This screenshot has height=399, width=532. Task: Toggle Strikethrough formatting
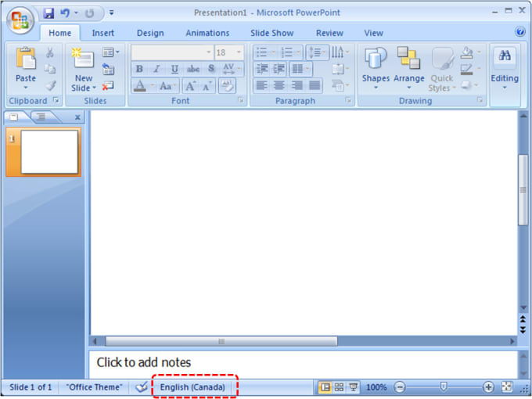[x=193, y=69]
